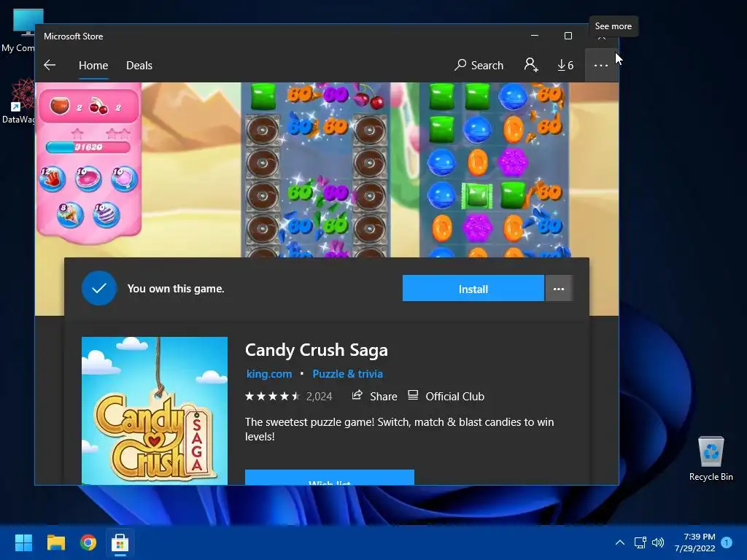The width and height of the screenshot is (747, 560).
Task: Open Search in the Store header
Action: 479,65
